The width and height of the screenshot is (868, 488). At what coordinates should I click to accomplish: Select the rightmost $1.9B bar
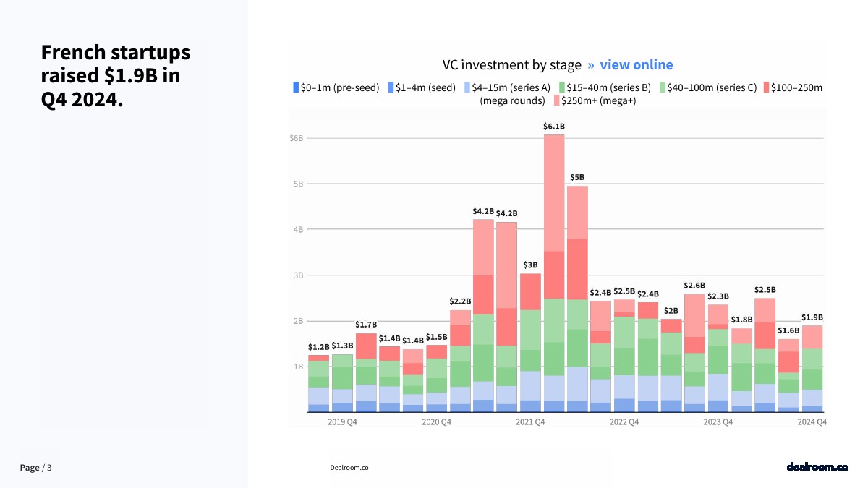(813, 369)
